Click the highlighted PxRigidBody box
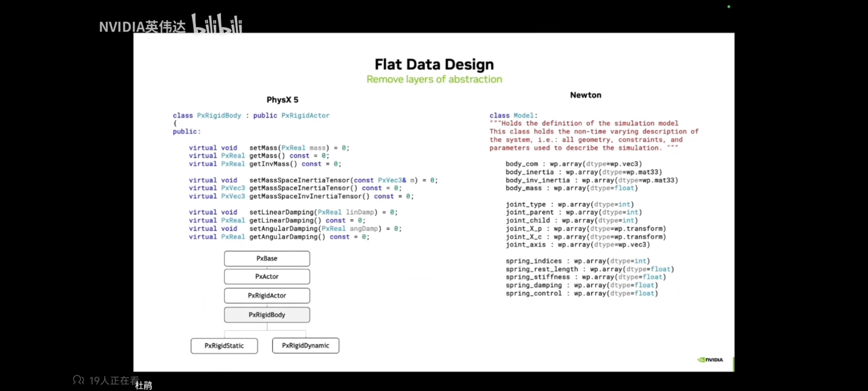Screen dimensions: 868x391 [x=267, y=315]
